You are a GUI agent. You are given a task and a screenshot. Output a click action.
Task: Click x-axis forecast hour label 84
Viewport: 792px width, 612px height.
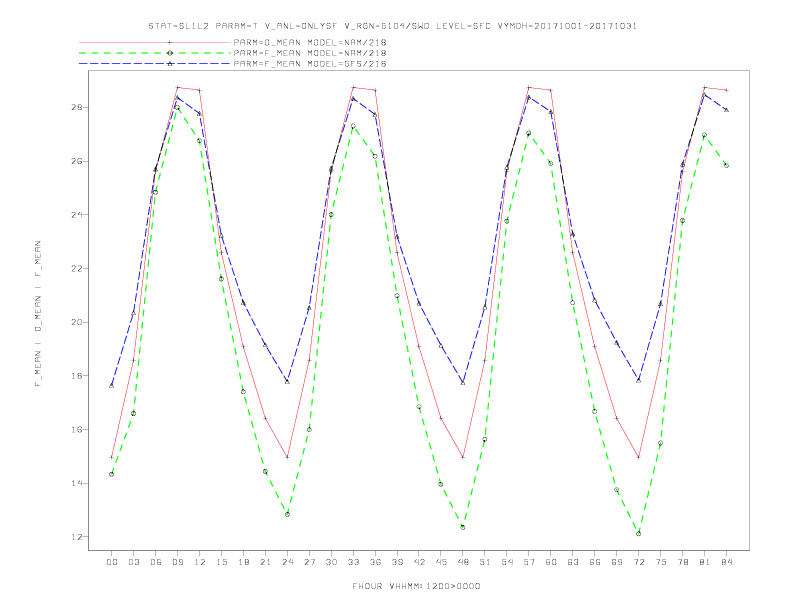727,562
